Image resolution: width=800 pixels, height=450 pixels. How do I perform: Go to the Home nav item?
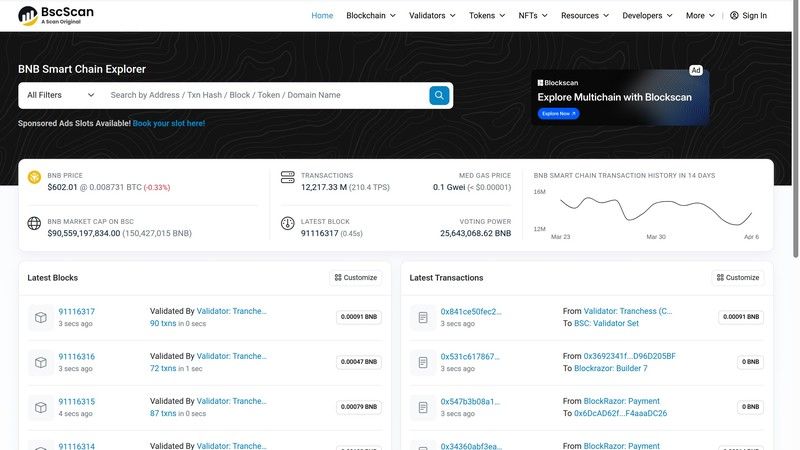point(322,15)
